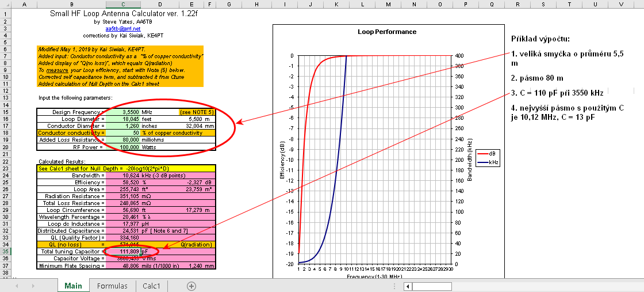Click the RF Power value 100,000

pos(124,146)
